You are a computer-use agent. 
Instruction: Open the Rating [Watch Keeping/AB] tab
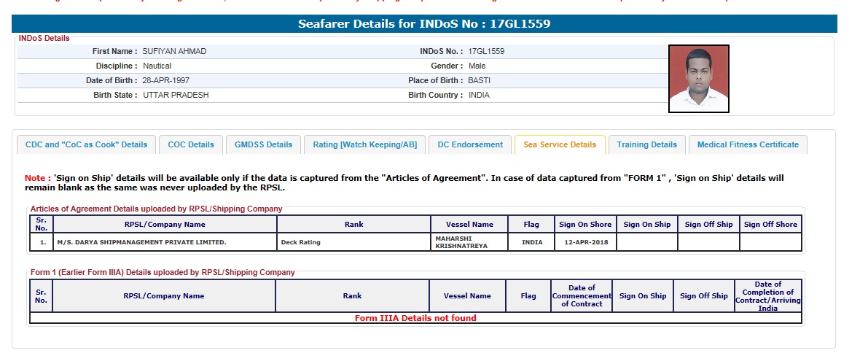click(x=364, y=144)
